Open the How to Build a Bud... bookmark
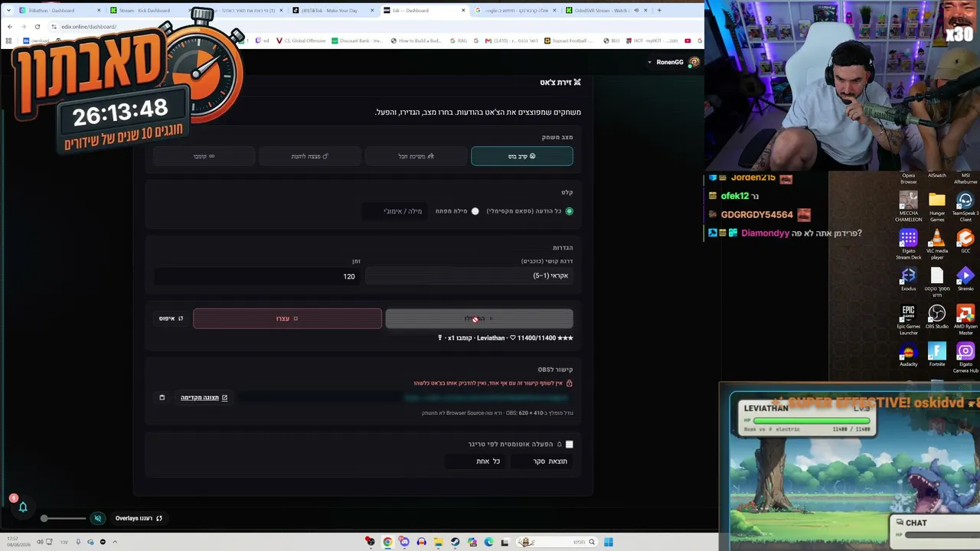980x551 pixels. pos(418,41)
